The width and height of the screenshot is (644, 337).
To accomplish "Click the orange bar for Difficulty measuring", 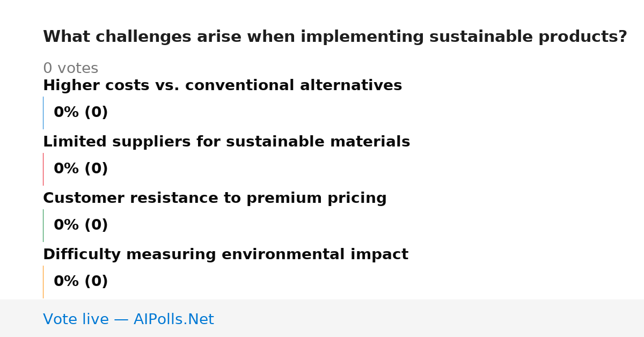I will 43,282.
